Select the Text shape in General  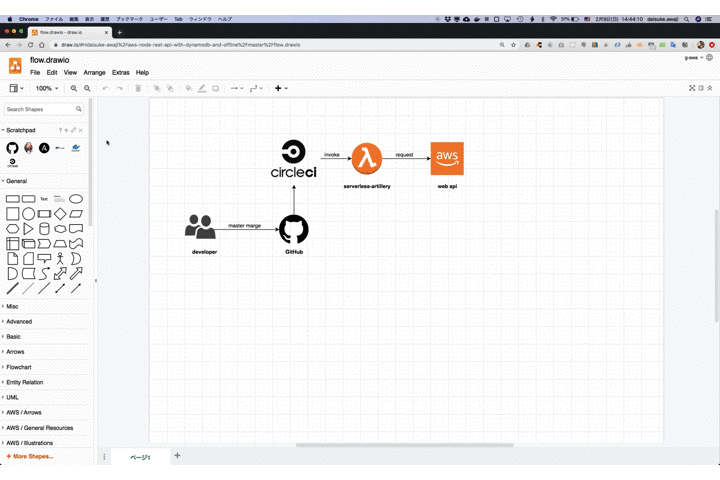click(x=44, y=199)
